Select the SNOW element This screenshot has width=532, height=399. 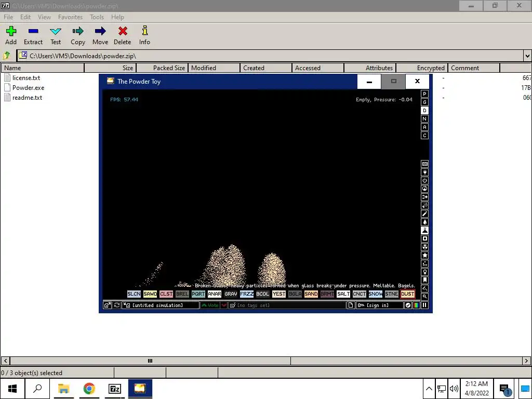coord(375,294)
